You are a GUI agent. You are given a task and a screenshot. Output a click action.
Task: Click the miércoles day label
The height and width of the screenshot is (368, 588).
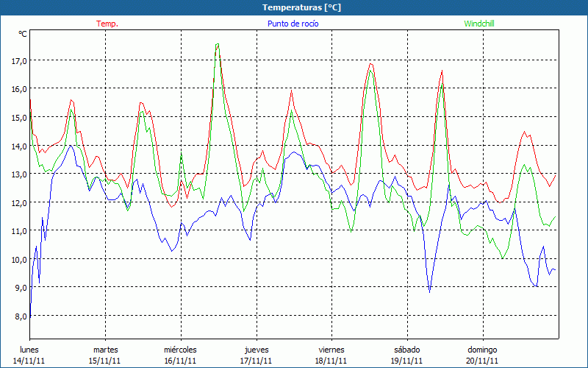coord(180,349)
